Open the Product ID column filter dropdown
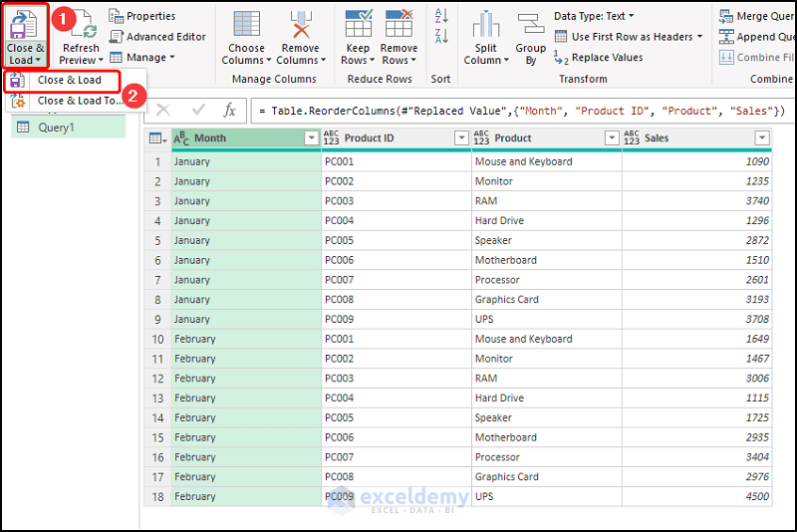The image size is (797, 532). (x=461, y=137)
